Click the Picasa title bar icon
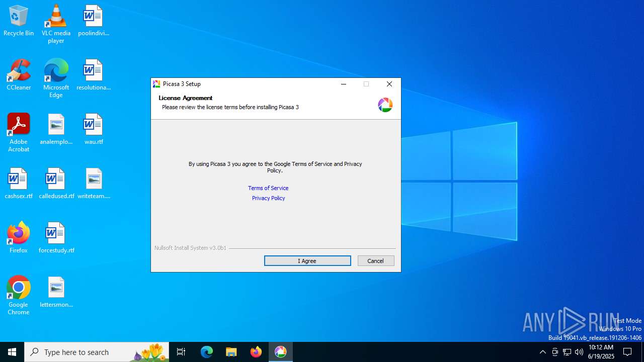 click(x=156, y=84)
